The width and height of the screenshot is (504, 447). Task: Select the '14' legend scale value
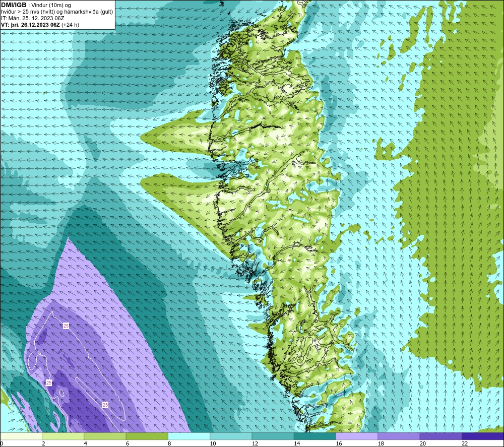pyautogui.click(x=297, y=443)
